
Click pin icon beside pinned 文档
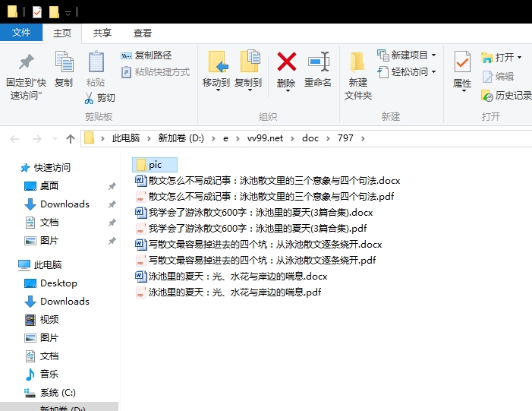[x=112, y=223]
